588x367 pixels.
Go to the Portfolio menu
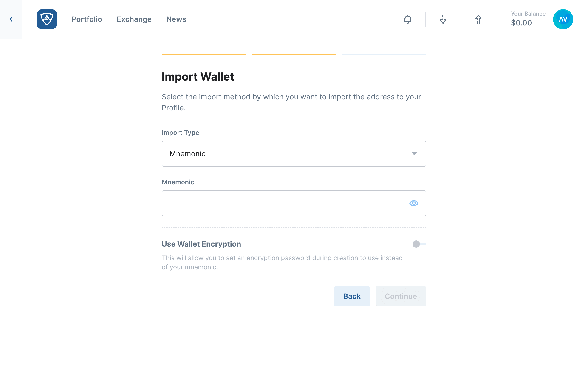pos(87,19)
